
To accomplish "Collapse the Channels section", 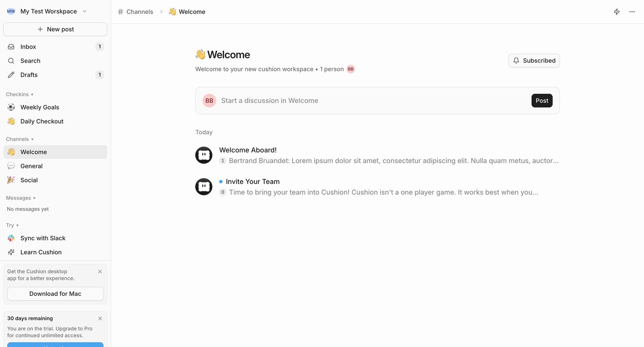I will 20,139.
